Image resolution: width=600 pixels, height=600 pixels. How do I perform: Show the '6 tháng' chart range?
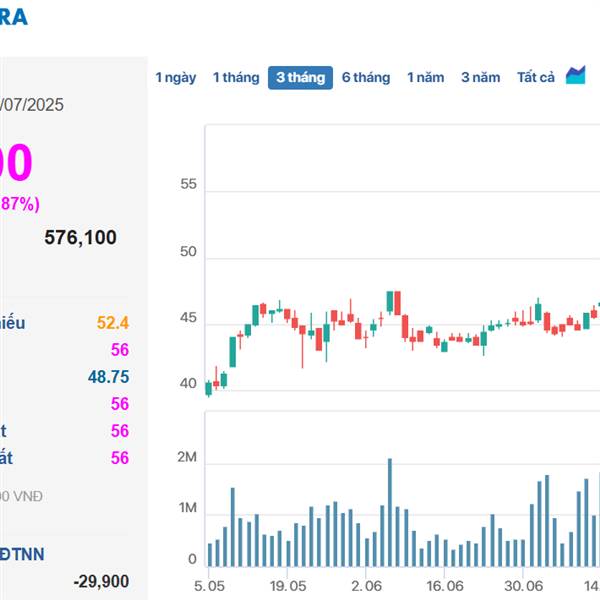pos(366,78)
